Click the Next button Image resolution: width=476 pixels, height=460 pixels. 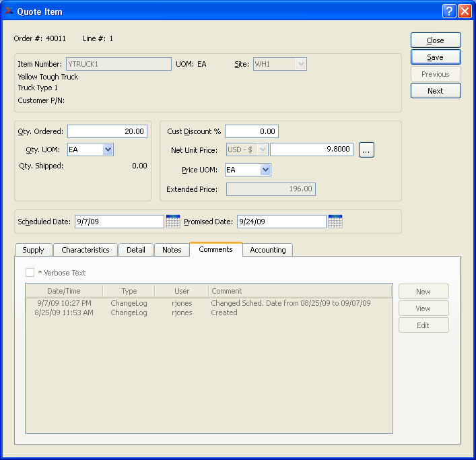[x=436, y=91]
